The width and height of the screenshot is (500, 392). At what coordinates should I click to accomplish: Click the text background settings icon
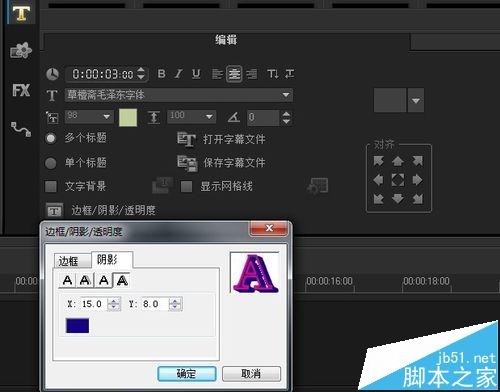click(x=163, y=186)
